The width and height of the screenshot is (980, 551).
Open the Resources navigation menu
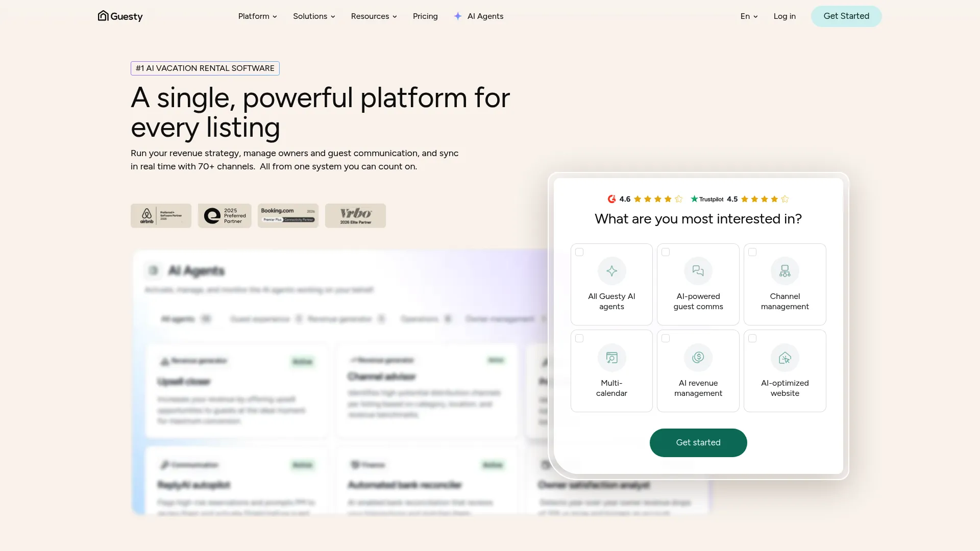(374, 16)
